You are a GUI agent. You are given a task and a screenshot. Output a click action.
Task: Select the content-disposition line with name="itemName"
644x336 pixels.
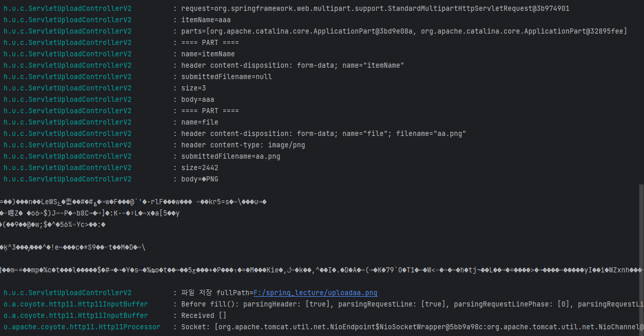[292, 65]
